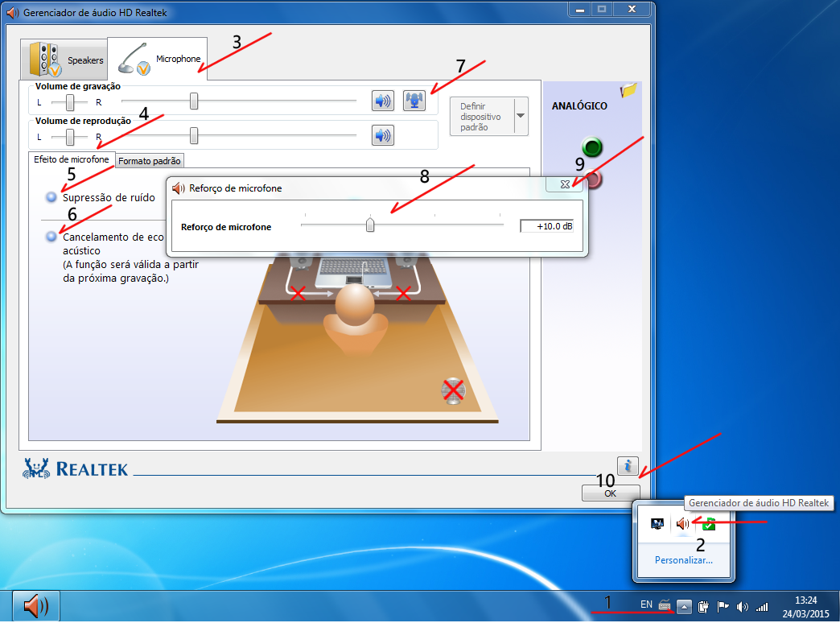Click the +10.0 dB value field
Image resolution: width=840 pixels, height=623 pixels.
[x=546, y=226]
